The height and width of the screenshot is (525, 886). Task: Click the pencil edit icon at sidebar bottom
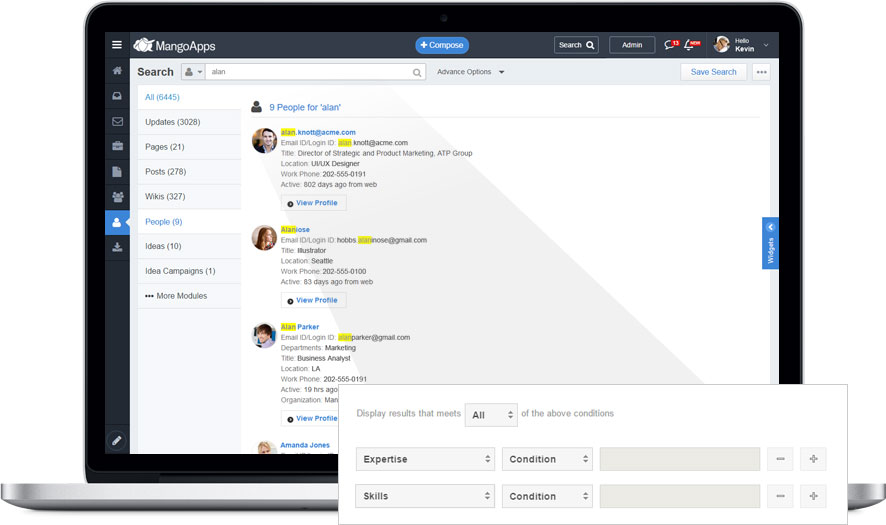coord(116,441)
